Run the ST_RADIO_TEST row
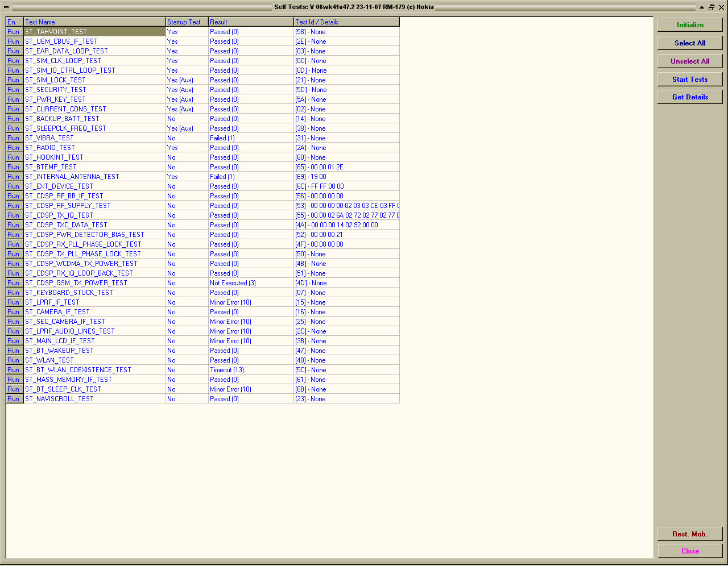The image size is (728, 566). (14, 148)
